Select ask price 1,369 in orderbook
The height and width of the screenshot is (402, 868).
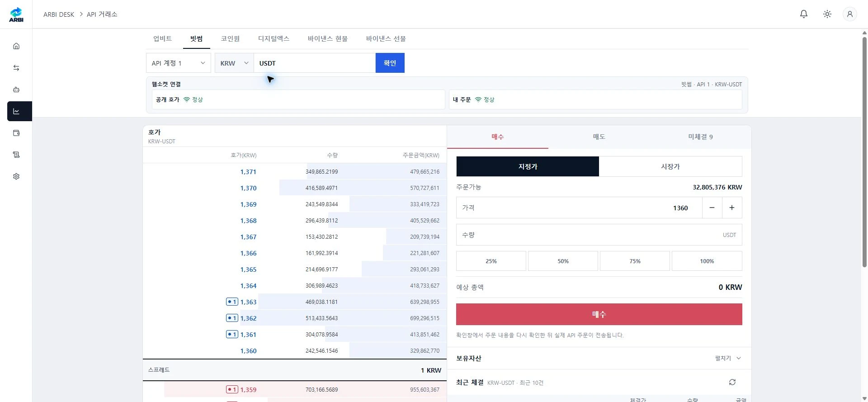click(x=248, y=204)
